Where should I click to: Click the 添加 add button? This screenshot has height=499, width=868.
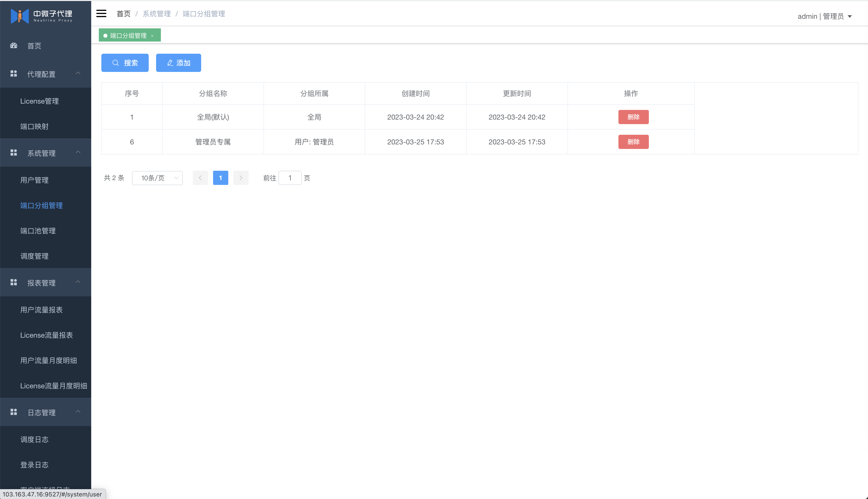tap(179, 63)
